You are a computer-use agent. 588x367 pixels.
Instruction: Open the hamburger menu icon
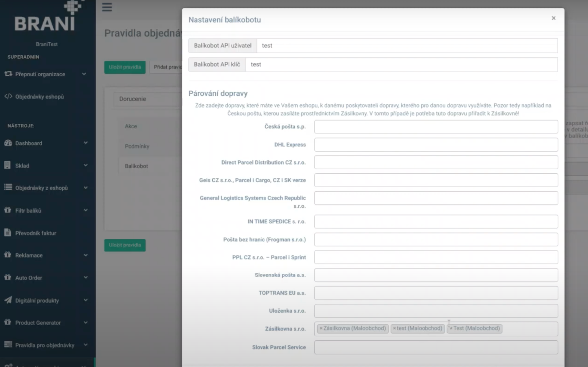pyautogui.click(x=107, y=7)
